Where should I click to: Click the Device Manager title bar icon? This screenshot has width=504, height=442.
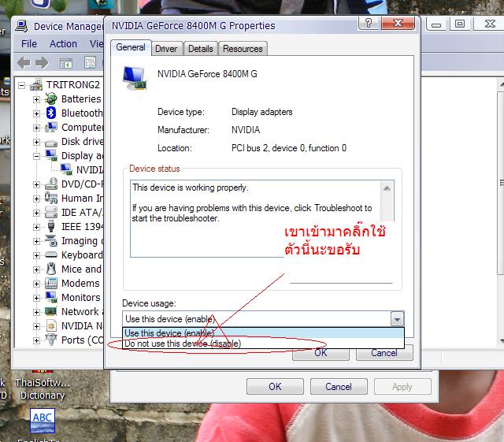click(21, 26)
